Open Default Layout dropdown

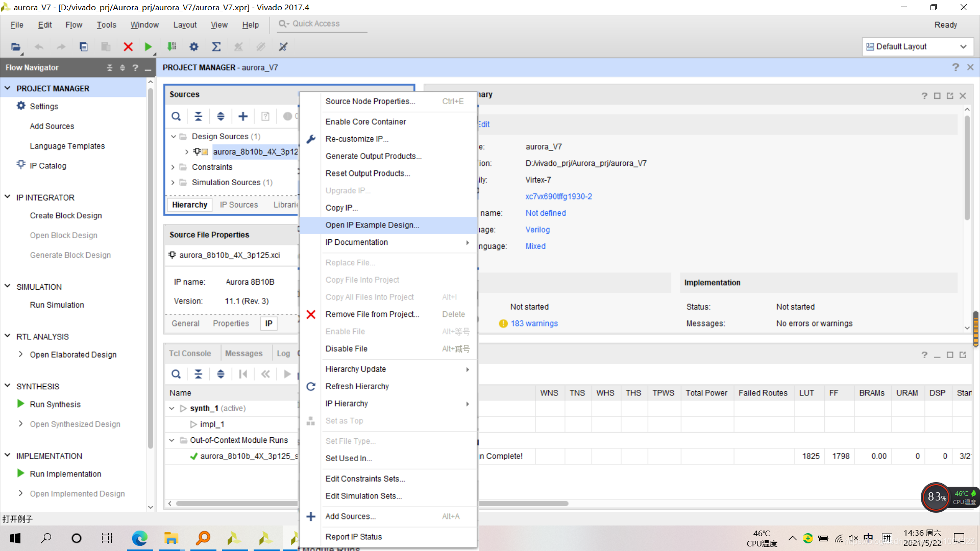917,46
